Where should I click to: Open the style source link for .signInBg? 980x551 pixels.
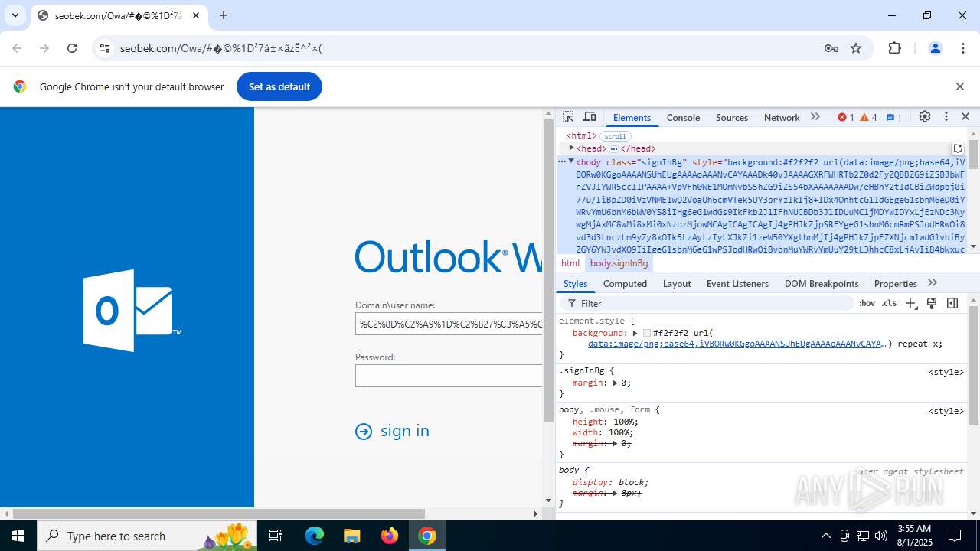coord(946,372)
